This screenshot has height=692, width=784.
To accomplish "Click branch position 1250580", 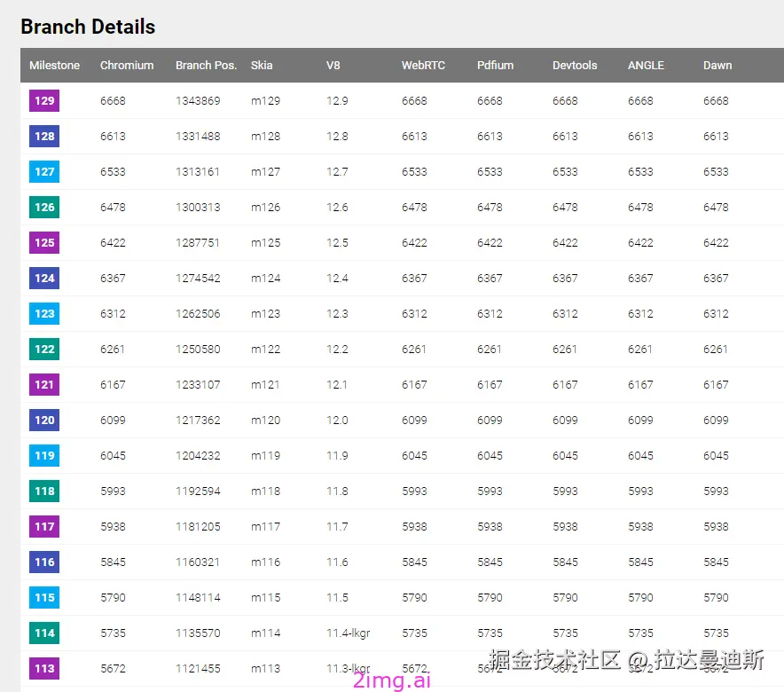I will (x=198, y=350).
